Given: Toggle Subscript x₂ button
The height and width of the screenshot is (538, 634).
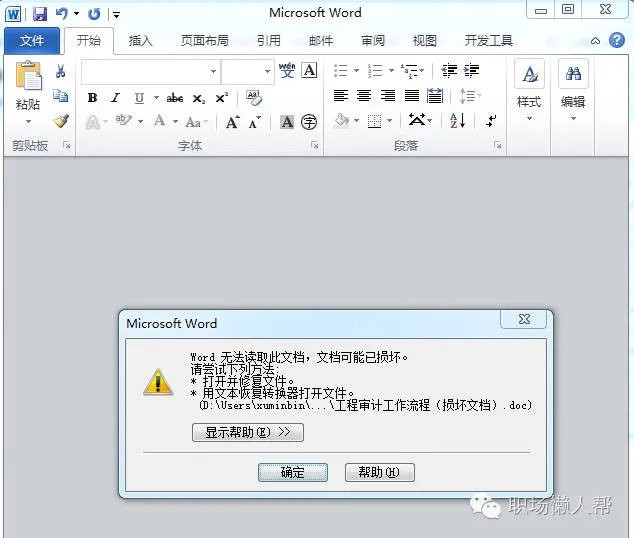Looking at the screenshot, I should (199, 98).
